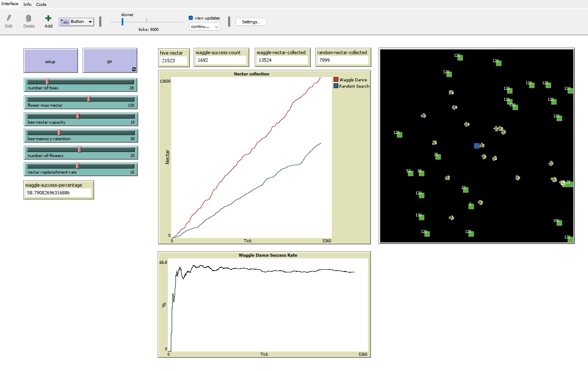Click the Delete trash can icon

tap(29, 18)
